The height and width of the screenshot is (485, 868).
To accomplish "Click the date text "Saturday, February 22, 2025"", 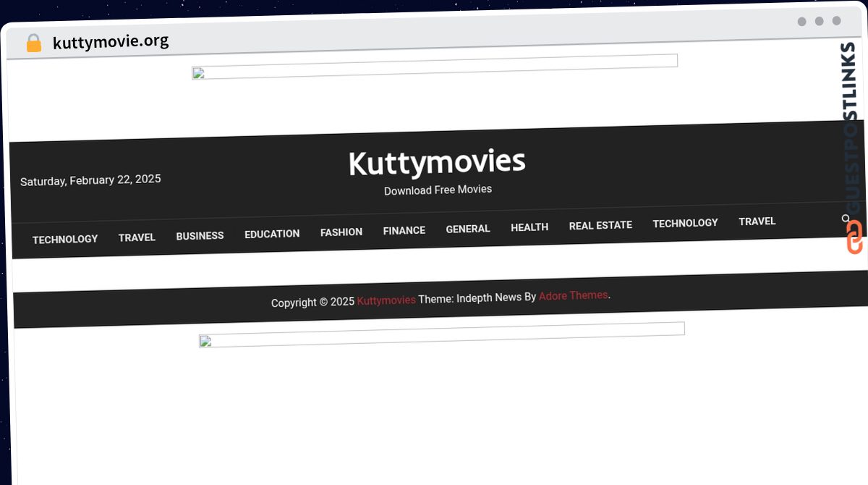I will click(90, 180).
